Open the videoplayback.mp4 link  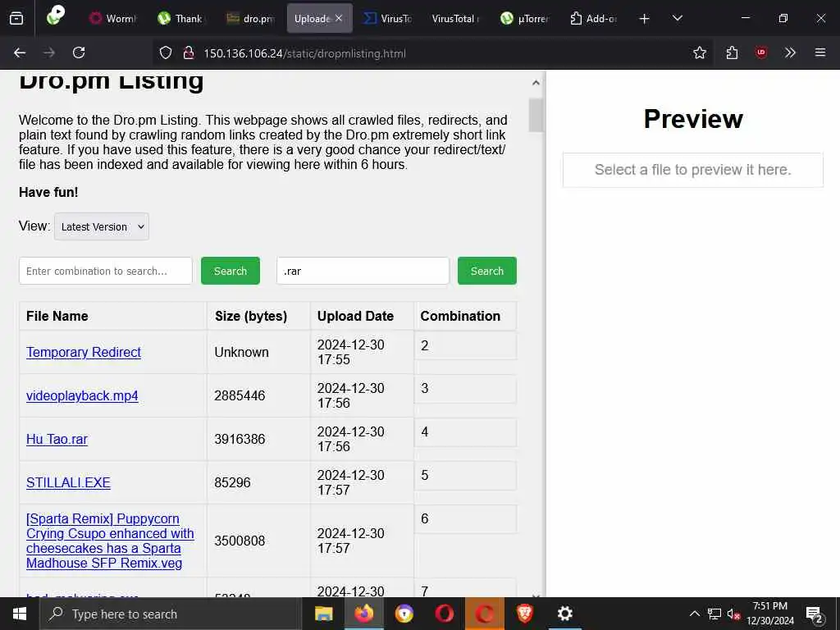tap(82, 395)
